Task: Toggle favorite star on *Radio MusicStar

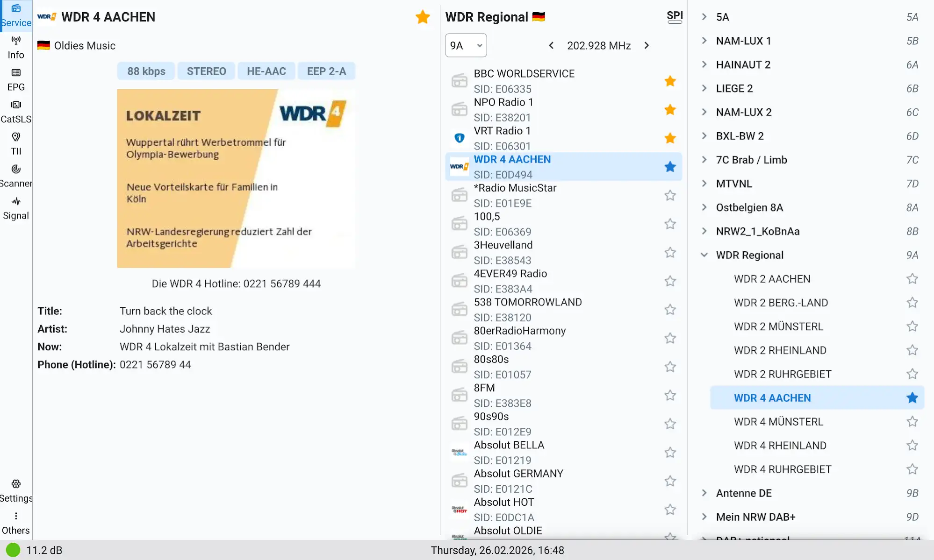Action: click(670, 195)
